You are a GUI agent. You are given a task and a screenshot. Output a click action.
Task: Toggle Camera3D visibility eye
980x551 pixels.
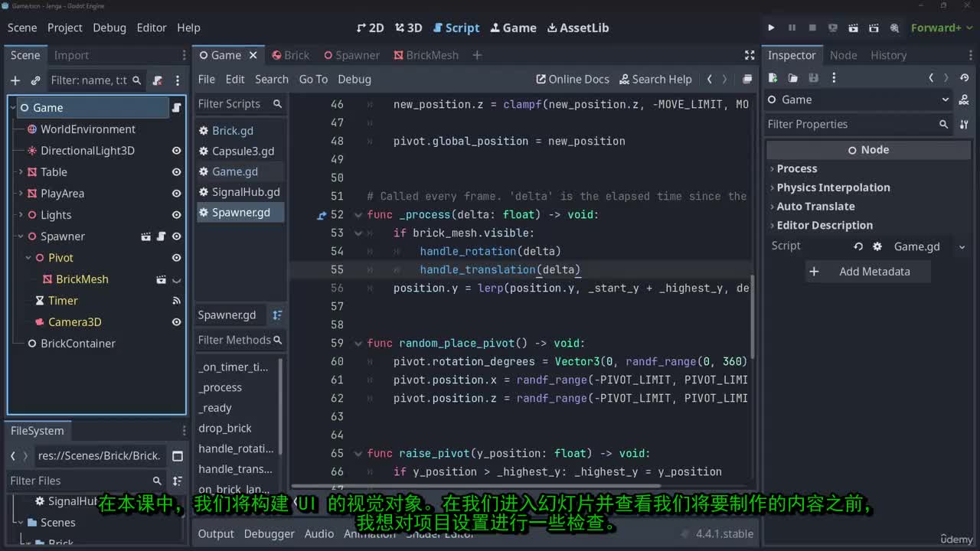tap(176, 322)
